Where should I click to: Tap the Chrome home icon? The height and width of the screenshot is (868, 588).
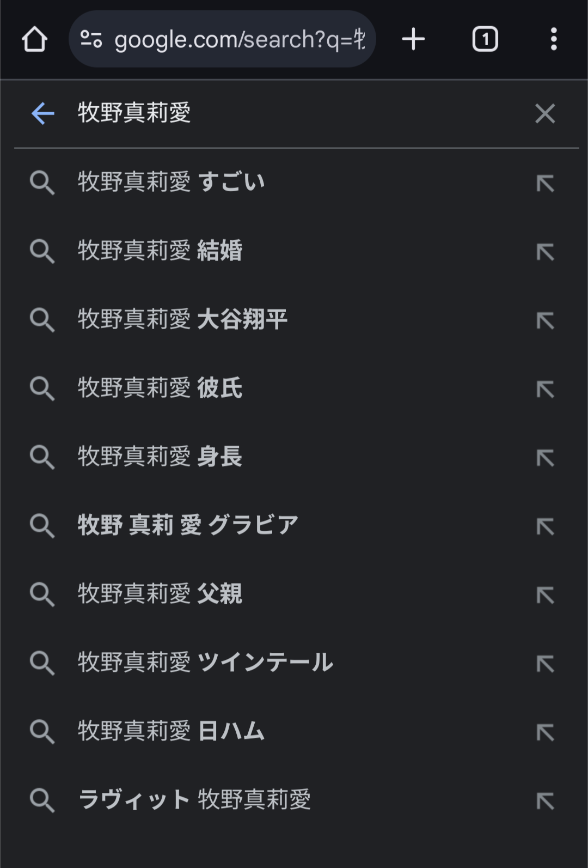[34, 39]
